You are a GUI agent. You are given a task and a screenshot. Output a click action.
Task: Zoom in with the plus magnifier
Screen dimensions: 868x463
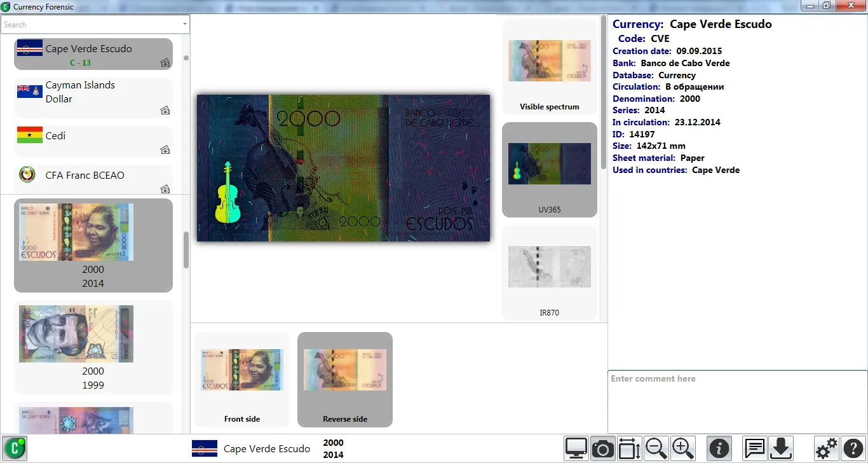click(x=682, y=449)
